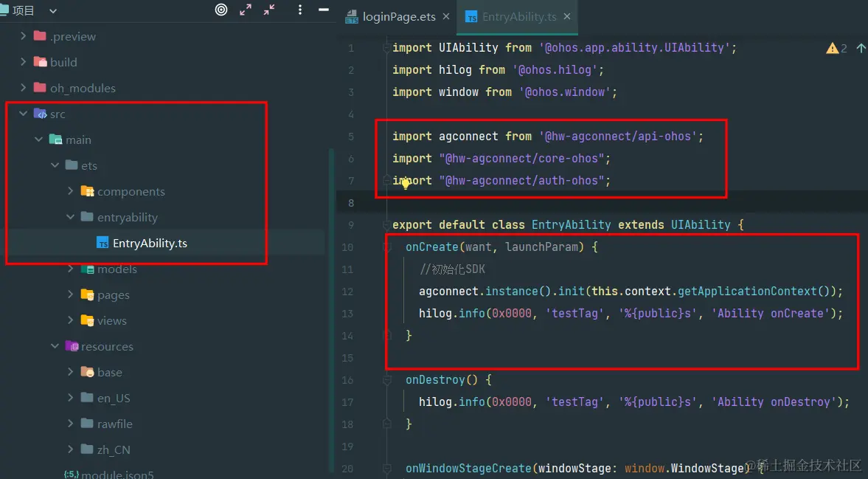This screenshot has width=868, height=479.
Task: Click the text '@hw-agconnect/auth-ohos' on line 7
Action: pos(521,181)
